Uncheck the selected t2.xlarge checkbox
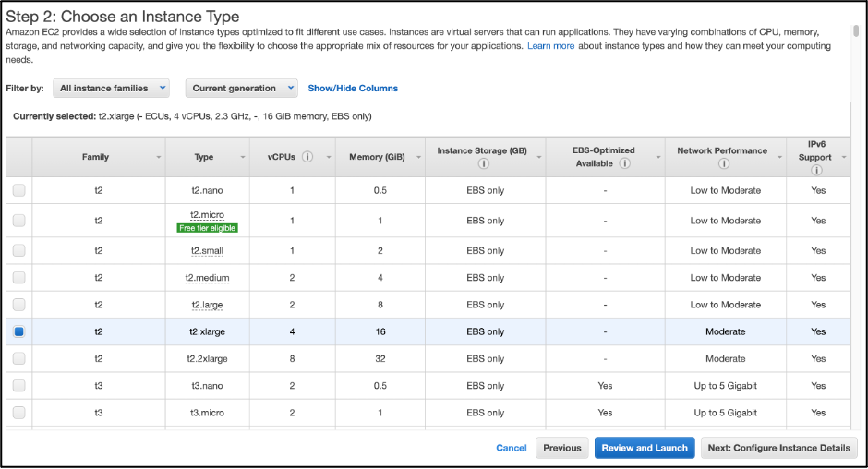 (x=18, y=331)
